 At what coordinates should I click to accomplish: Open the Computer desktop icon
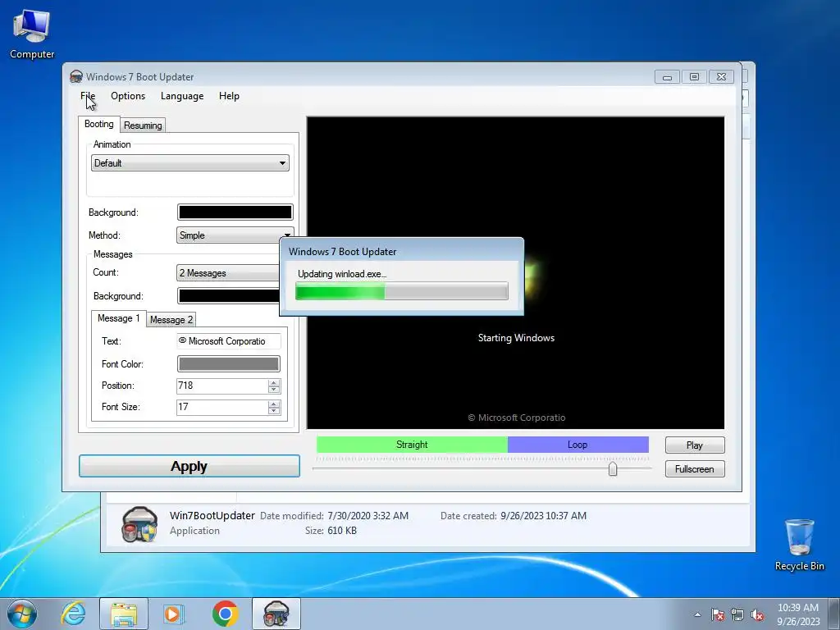click(32, 33)
